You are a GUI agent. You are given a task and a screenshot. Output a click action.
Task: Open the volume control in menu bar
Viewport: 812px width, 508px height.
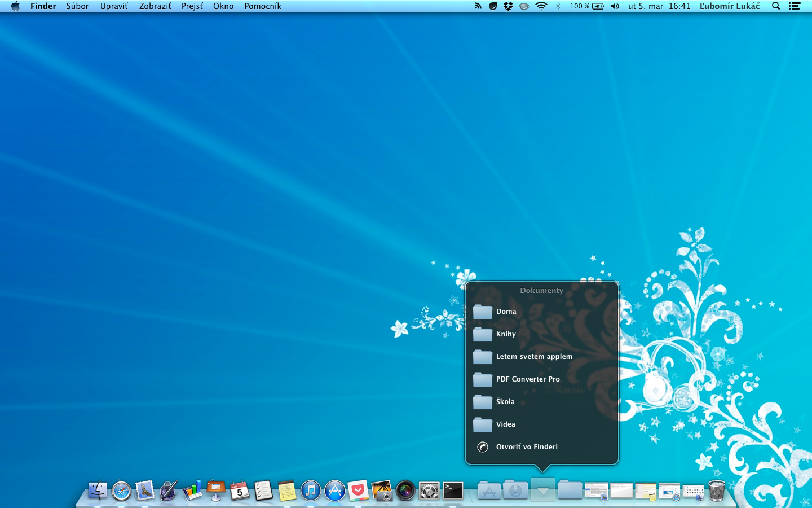615,6
